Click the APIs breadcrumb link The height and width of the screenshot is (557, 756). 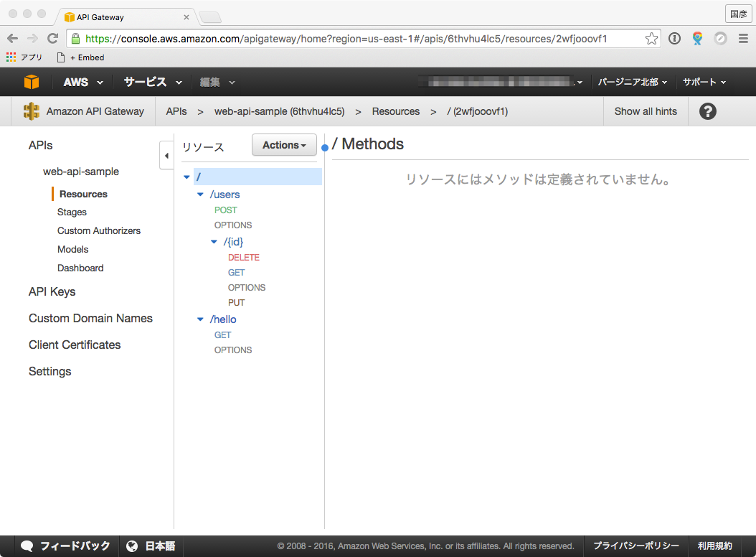click(x=176, y=111)
